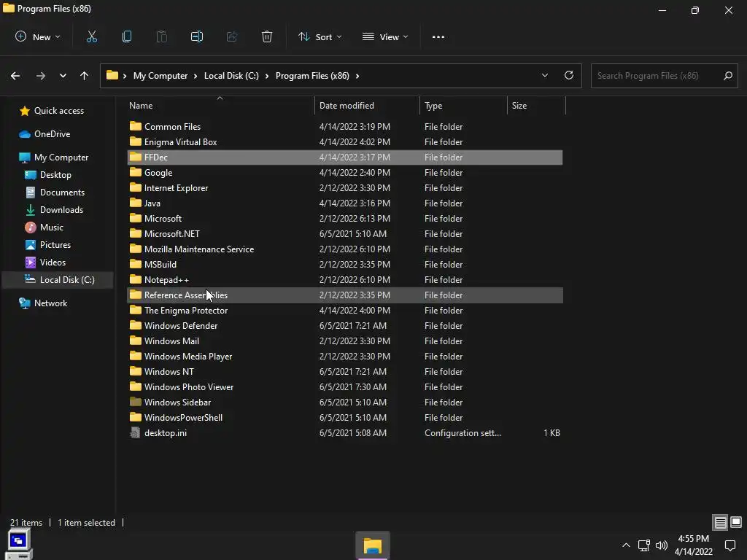Viewport: 747px width, 560px height.
Task: Select Local Disk (C:) in sidebar
Action: click(x=58, y=279)
